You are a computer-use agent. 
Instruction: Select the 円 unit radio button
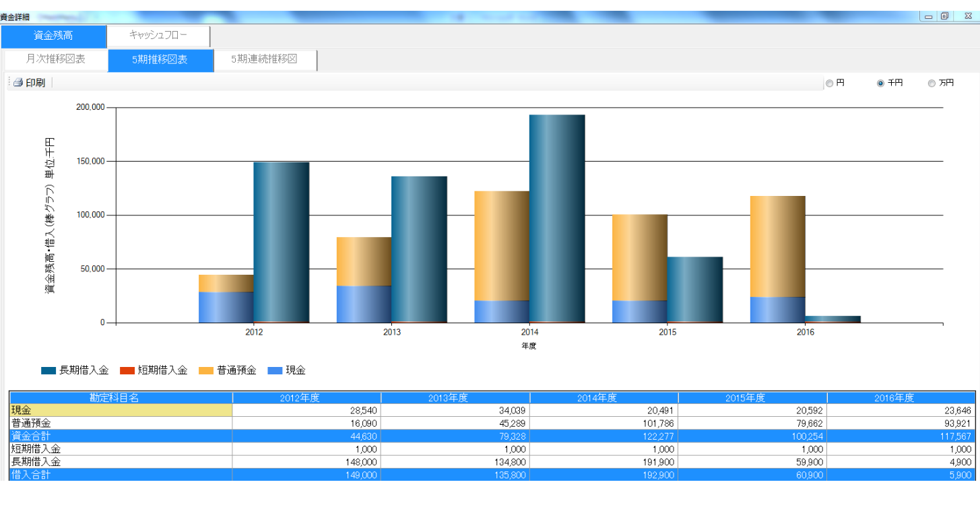pyautogui.click(x=830, y=83)
